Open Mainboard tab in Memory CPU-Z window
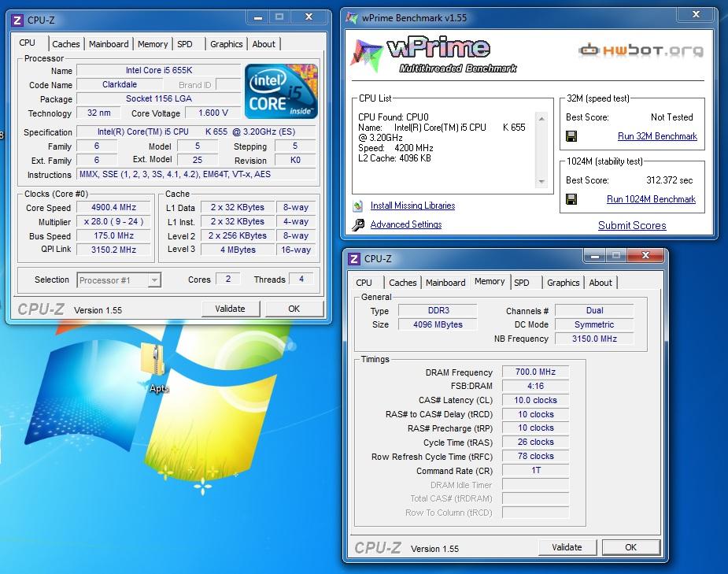728x574 pixels. click(x=445, y=283)
